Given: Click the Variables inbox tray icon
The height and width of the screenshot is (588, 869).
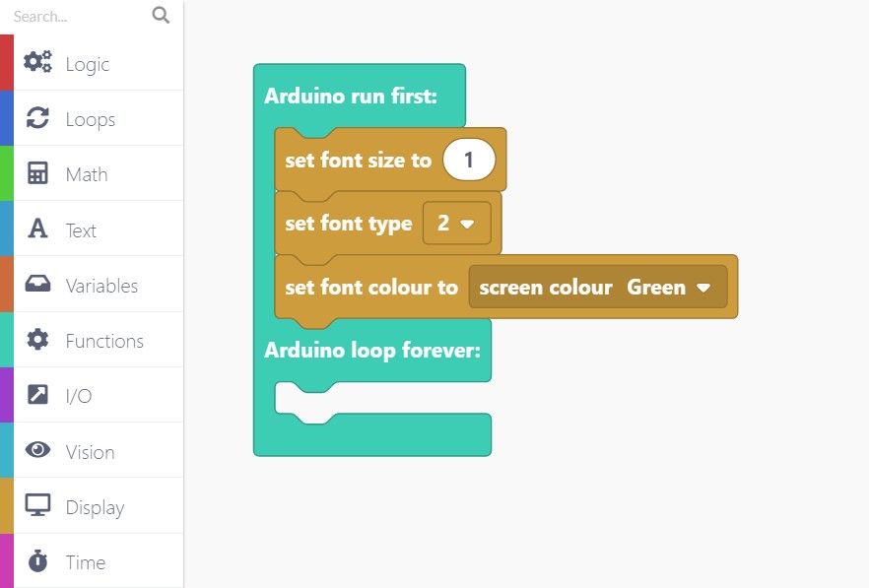Looking at the screenshot, I should point(37,284).
